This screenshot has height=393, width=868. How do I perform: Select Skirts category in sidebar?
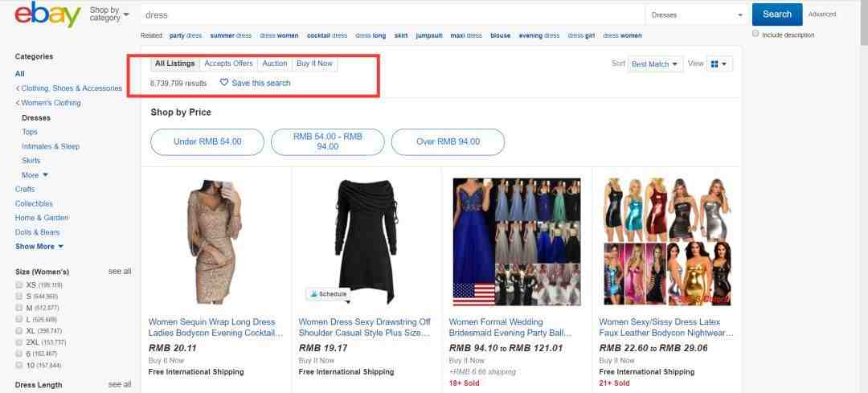click(31, 161)
